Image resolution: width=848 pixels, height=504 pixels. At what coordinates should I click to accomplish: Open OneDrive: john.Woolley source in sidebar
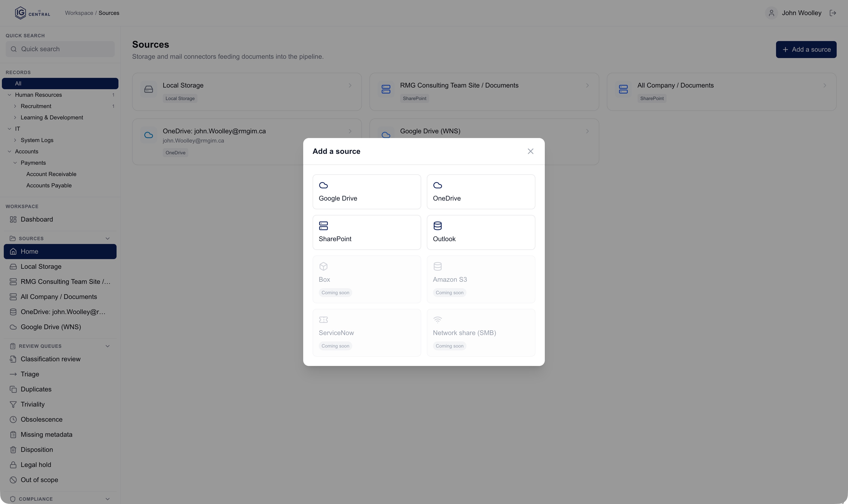pyautogui.click(x=60, y=312)
